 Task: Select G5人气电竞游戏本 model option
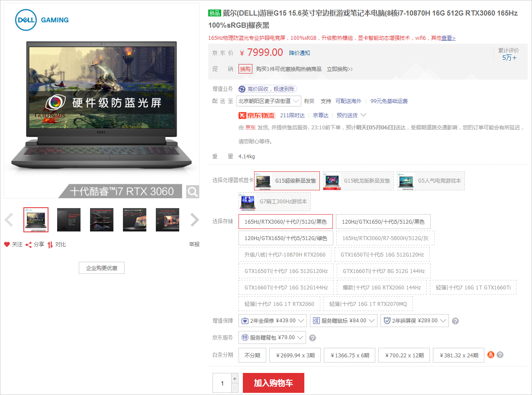point(431,181)
